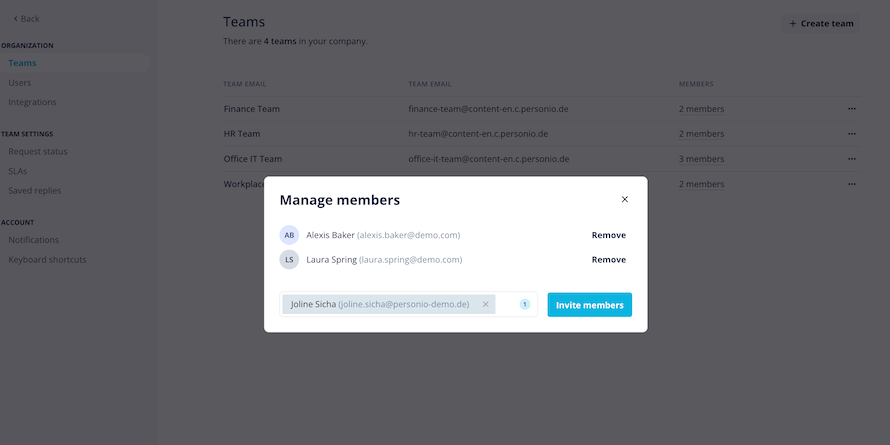The image size is (890, 445).
Task: Open three-dot menu for Workplace team row
Action: pos(851,184)
